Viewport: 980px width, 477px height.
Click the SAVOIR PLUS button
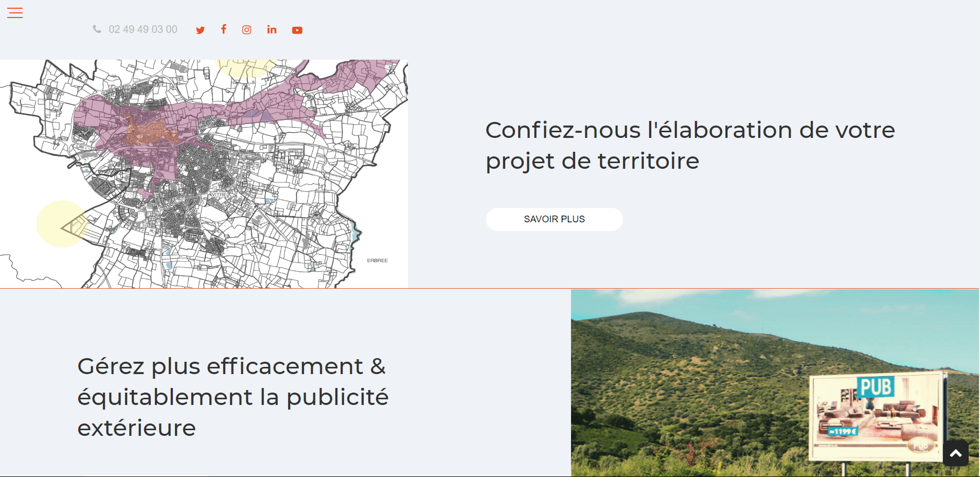click(555, 219)
